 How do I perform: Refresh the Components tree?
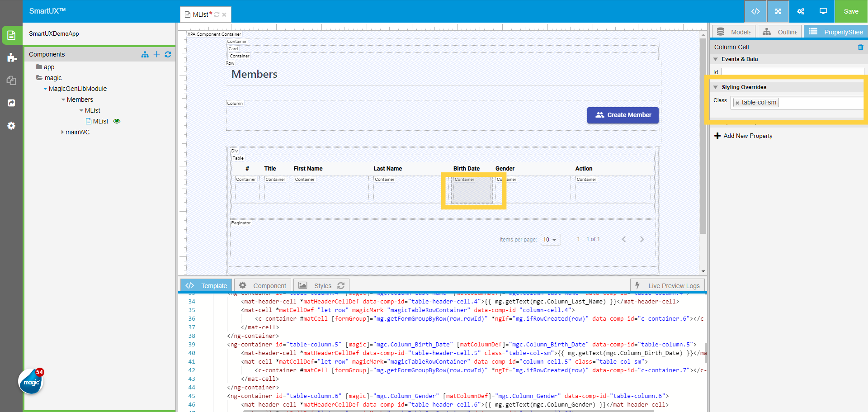(x=168, y=54)
